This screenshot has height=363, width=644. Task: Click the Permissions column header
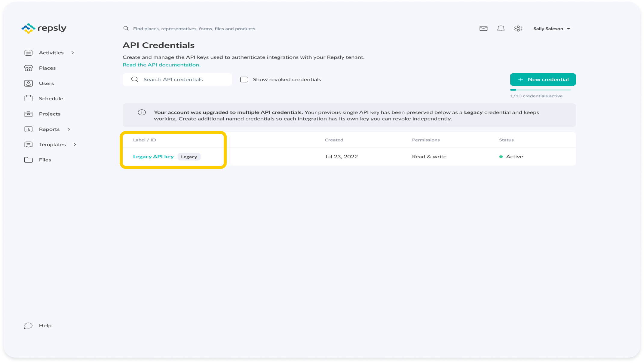click(x=426, y=140)
